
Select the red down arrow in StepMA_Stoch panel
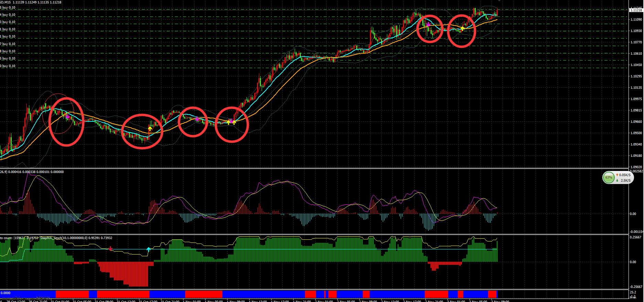[110, 248]
